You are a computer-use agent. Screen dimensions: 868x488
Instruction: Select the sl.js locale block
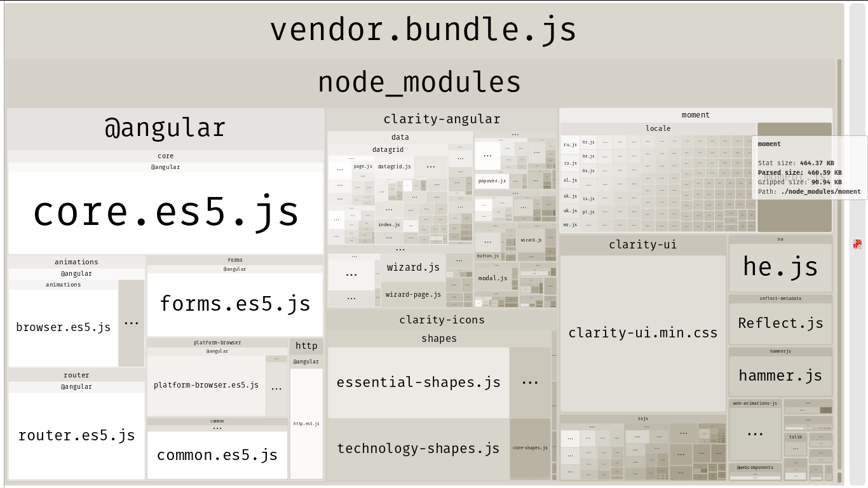570,180
